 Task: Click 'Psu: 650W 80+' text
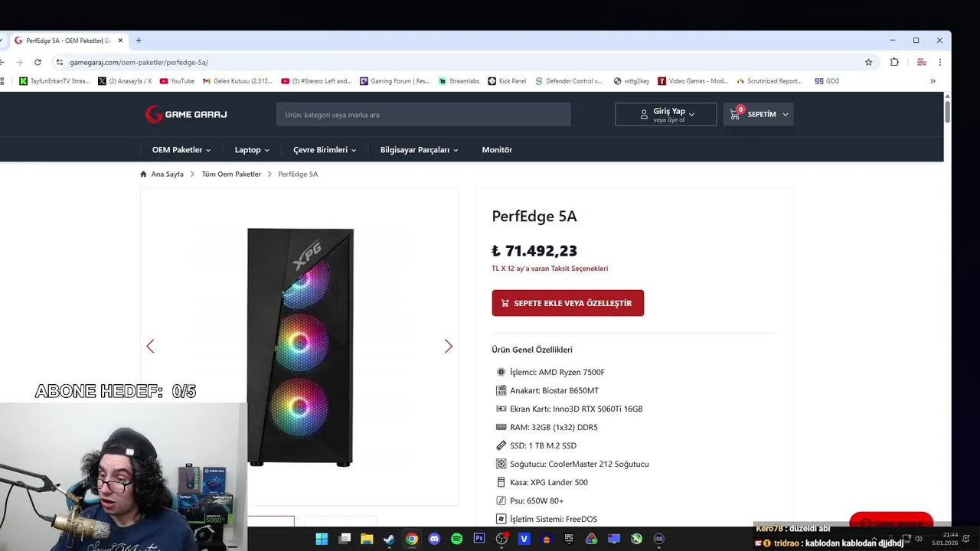pos(537,500)
